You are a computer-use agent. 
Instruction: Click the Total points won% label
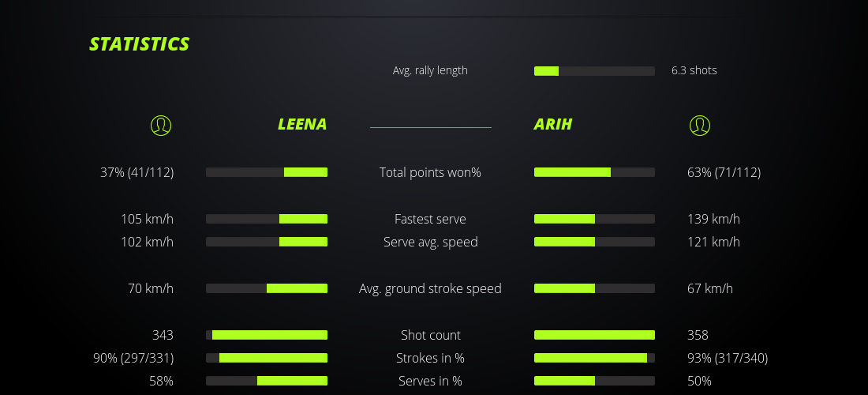click(x=430, y=172)
